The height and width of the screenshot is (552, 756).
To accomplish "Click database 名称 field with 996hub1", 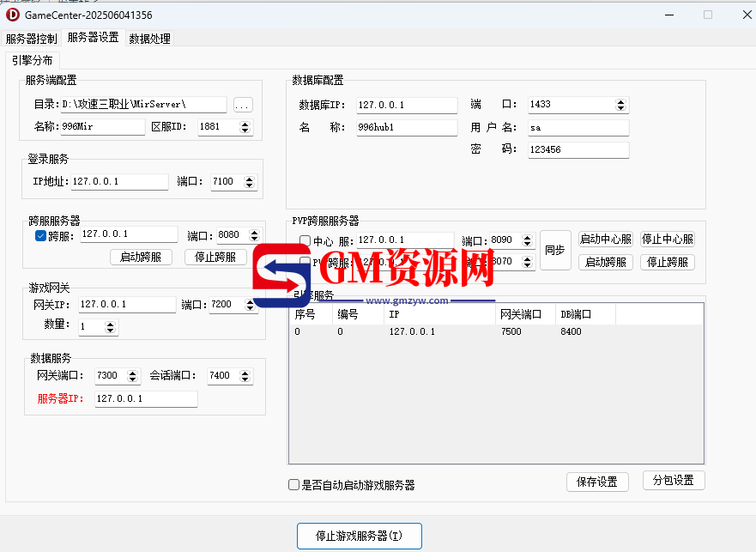I will 407,127.
